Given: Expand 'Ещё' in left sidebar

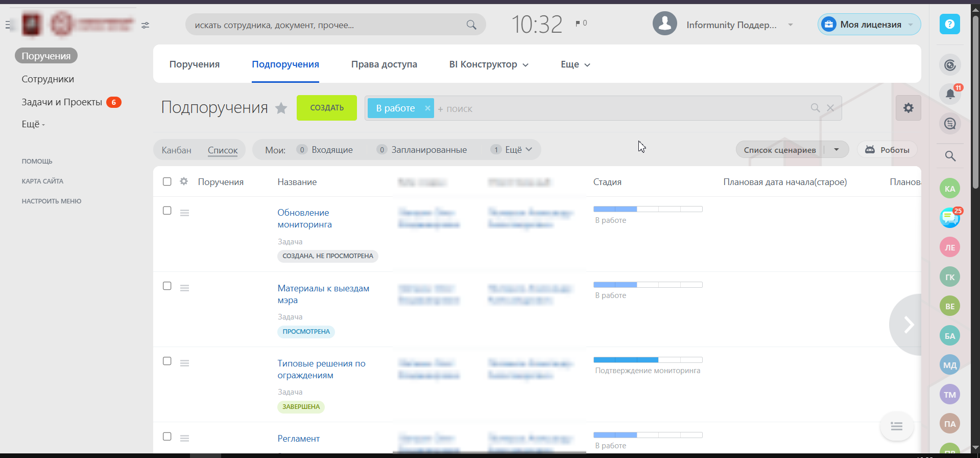Looking at the screenshot, I should pyautogui.click(x=33, y=124).
